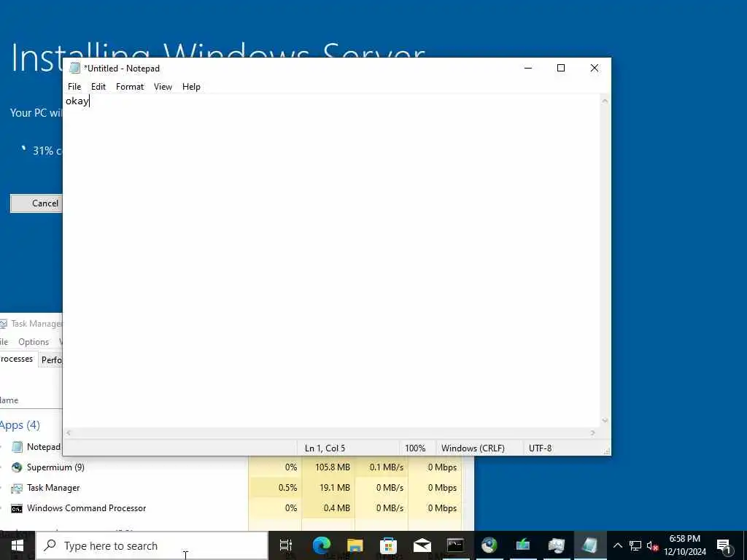Click the muted volume icon in tray
Image resolution: width=747 pixels, height=560 pixels.
(652, 545)
